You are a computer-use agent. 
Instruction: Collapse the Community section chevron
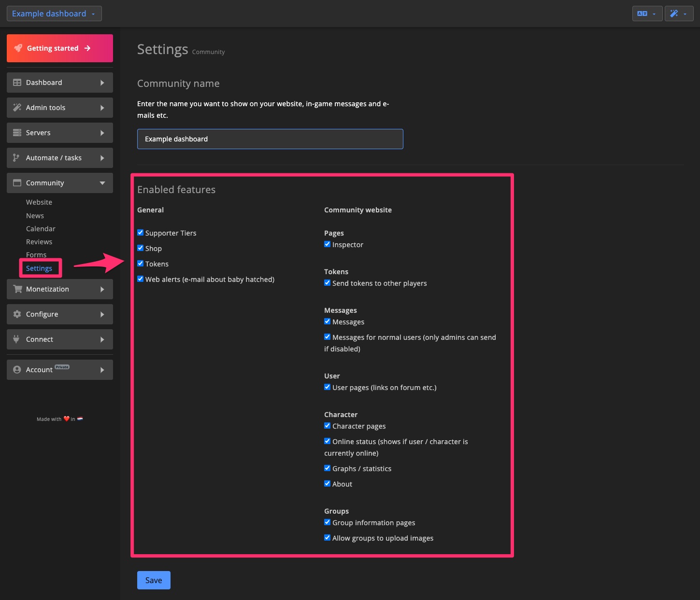pyautogui.click(x=102, y=183)
